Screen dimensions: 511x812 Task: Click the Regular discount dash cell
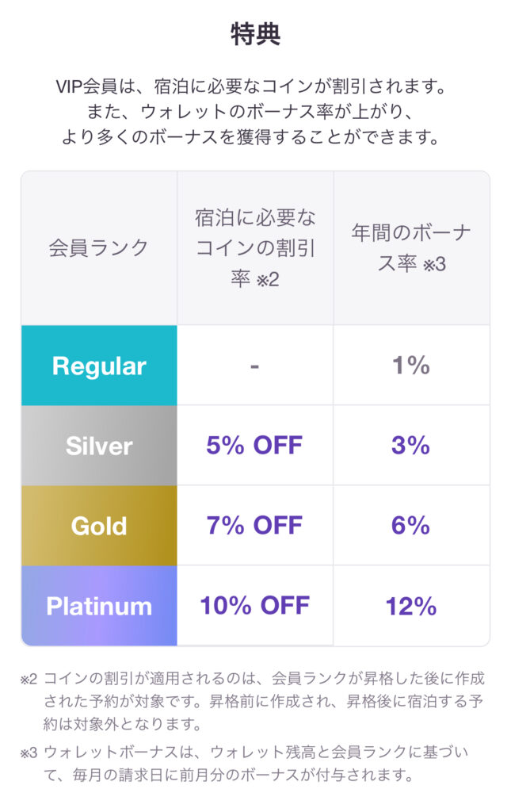(255, 366)
